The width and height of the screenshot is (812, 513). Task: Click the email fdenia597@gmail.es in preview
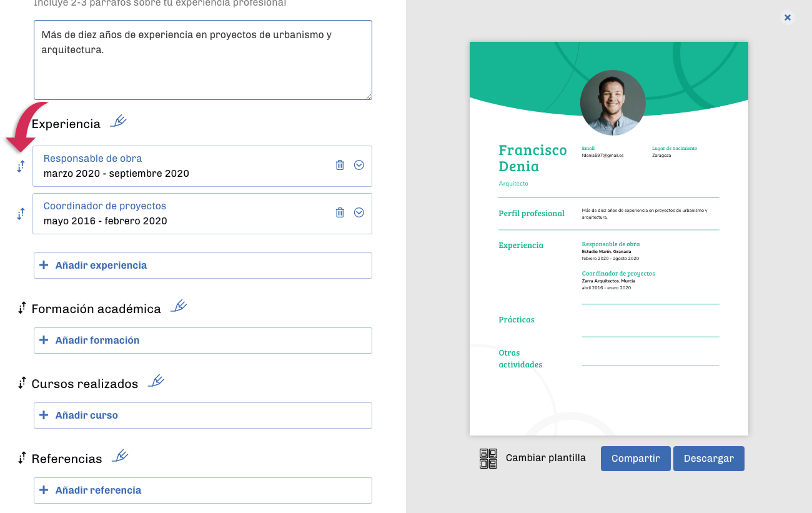click(603, 155)
